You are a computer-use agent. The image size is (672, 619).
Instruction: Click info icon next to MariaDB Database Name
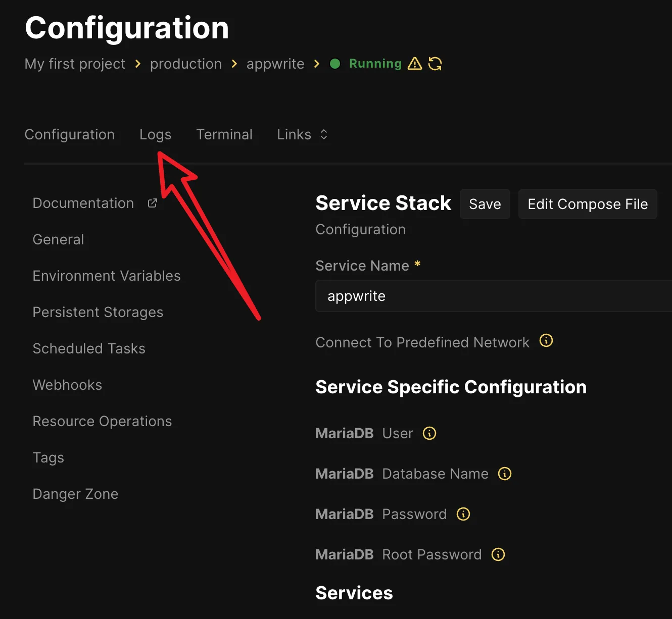[505, 474]
